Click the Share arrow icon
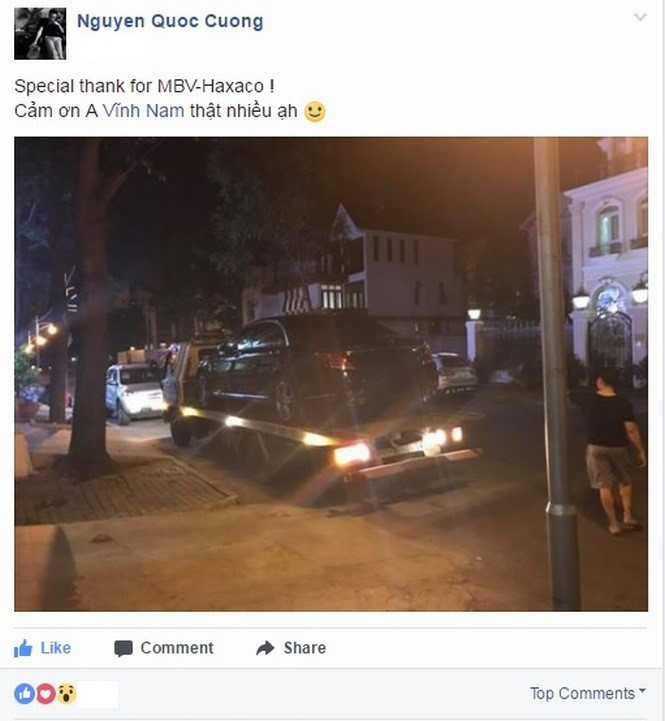 click(x=265, y=648)
